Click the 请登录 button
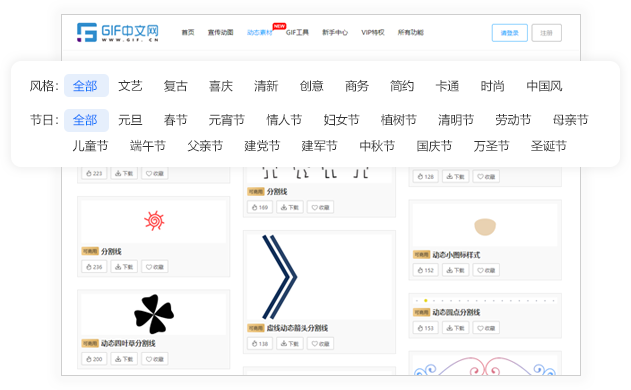This screenshot has height=390, width=631. (509, 33)
